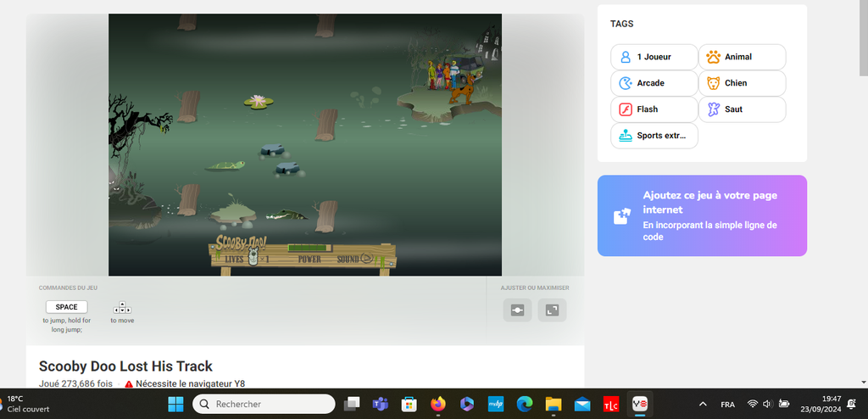
Task: Open Microsoft Edge from taskbar
Action: tap(525, 404)
